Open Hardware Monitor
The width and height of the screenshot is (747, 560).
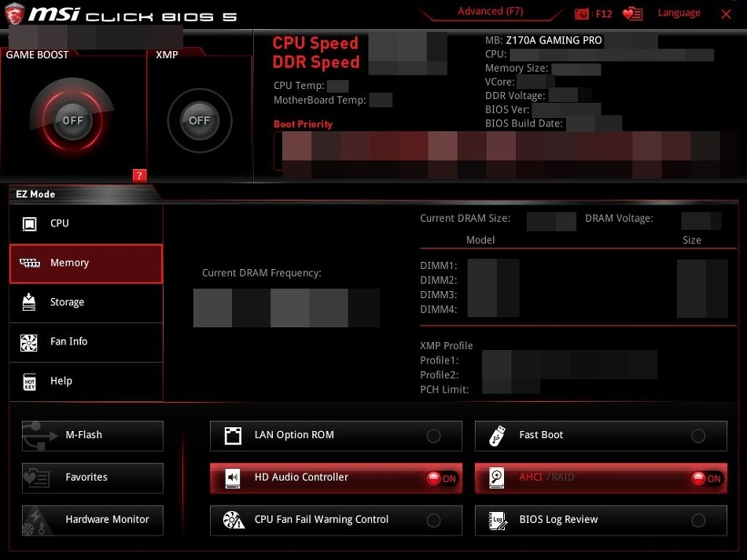pyautogui.click(x=93, y=521)
